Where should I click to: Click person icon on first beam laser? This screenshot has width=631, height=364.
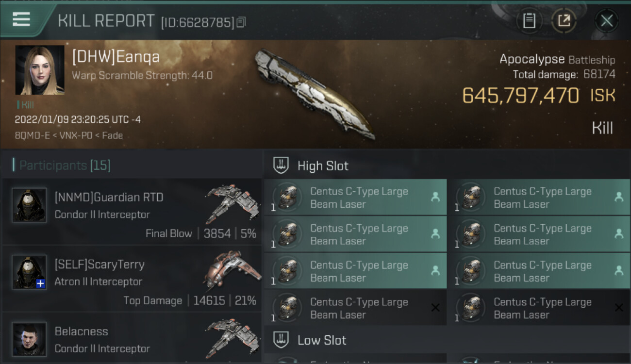click(x=435, y=197)
